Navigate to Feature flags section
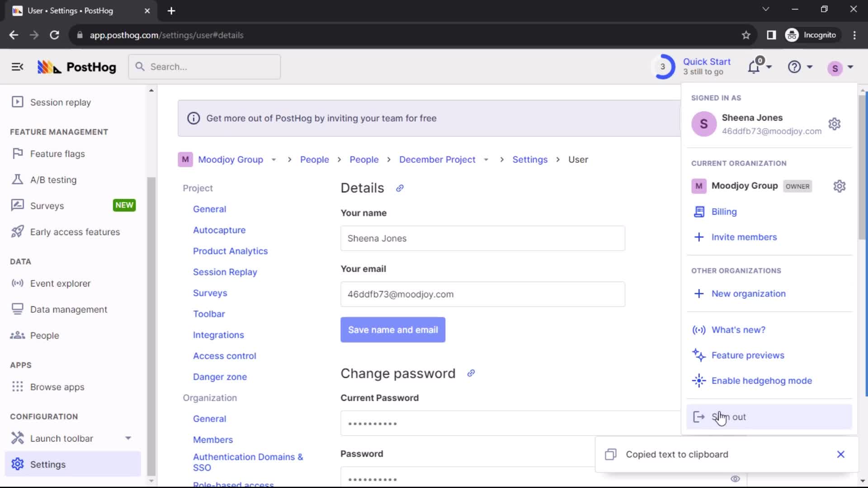 (58, 154)
